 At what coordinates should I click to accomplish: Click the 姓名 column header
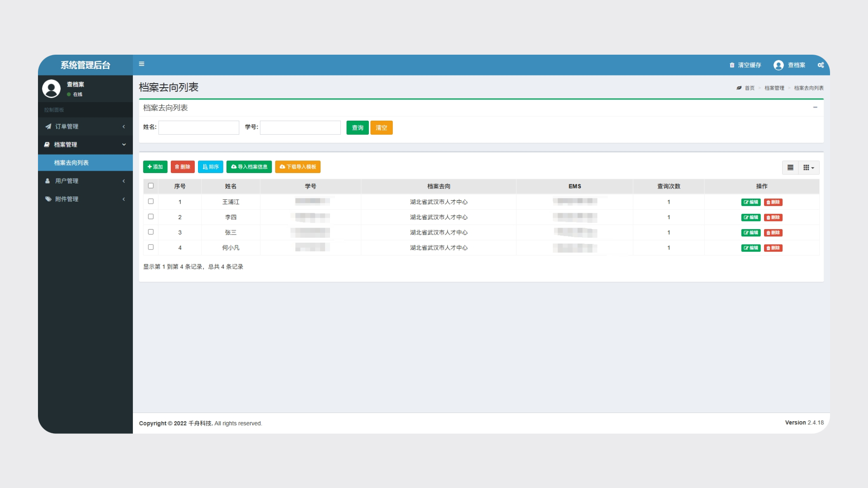231,186
